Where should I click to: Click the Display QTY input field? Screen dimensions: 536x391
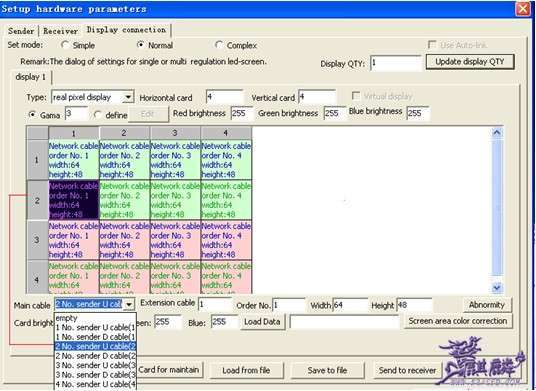396,63
